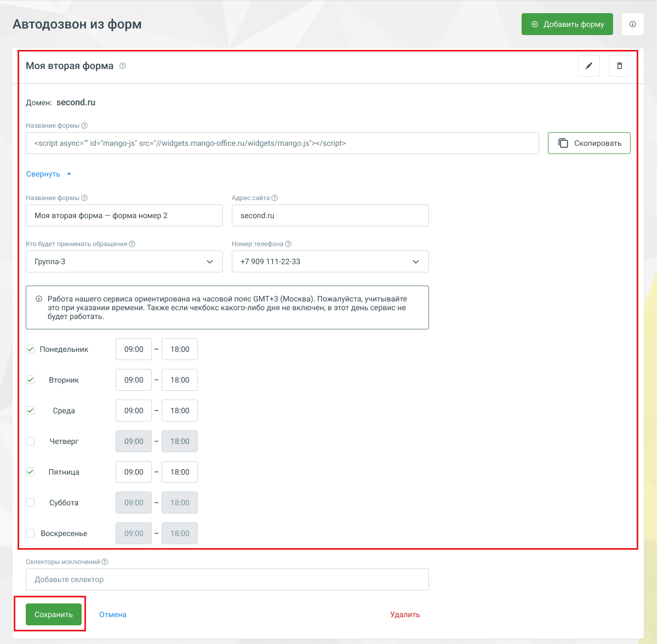Click the info icon next to Добавить форму

click(633, 24)
